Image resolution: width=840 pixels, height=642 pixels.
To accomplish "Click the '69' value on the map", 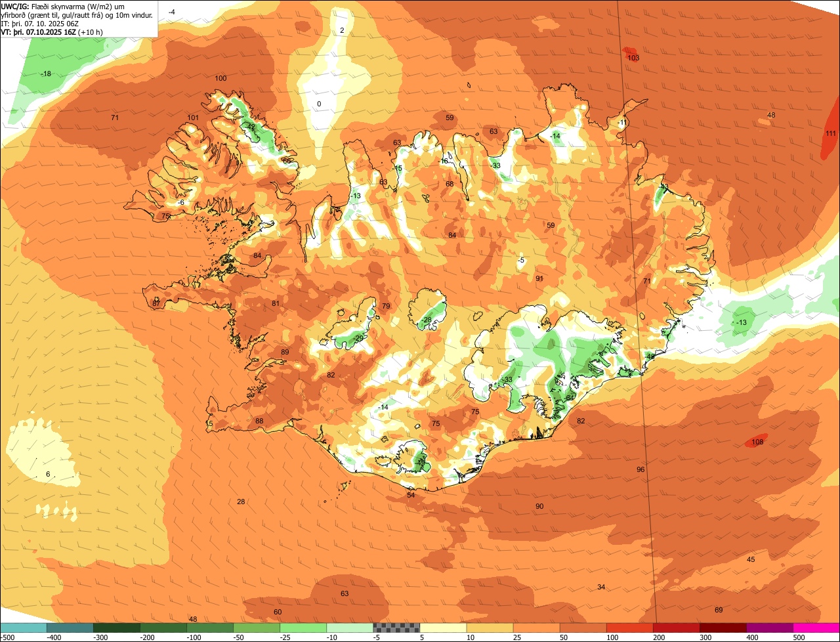I will (x=719, y=610).
